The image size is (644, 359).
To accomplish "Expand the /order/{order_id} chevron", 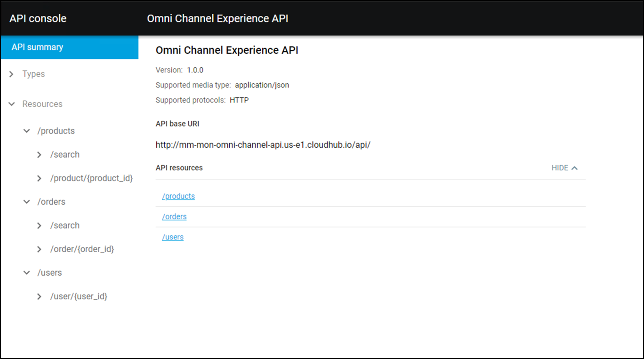I will [x=40, y=249].
